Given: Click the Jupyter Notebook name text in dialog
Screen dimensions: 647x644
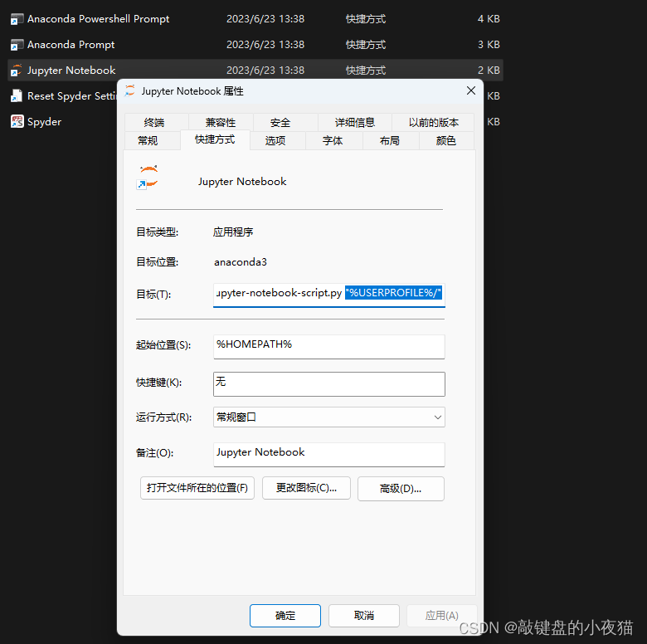Looking at the screenshot, I should click(x=242, y=182).
